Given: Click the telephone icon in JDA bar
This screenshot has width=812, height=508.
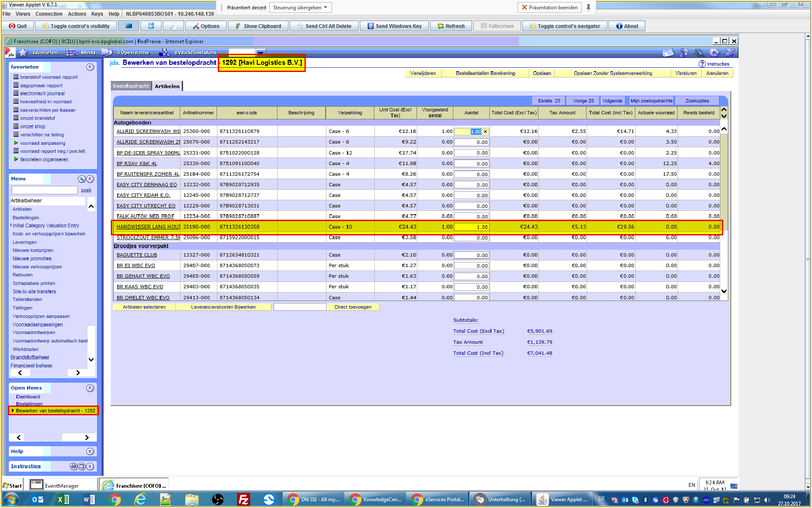Looking at the screenshot, I should (699, 52).
